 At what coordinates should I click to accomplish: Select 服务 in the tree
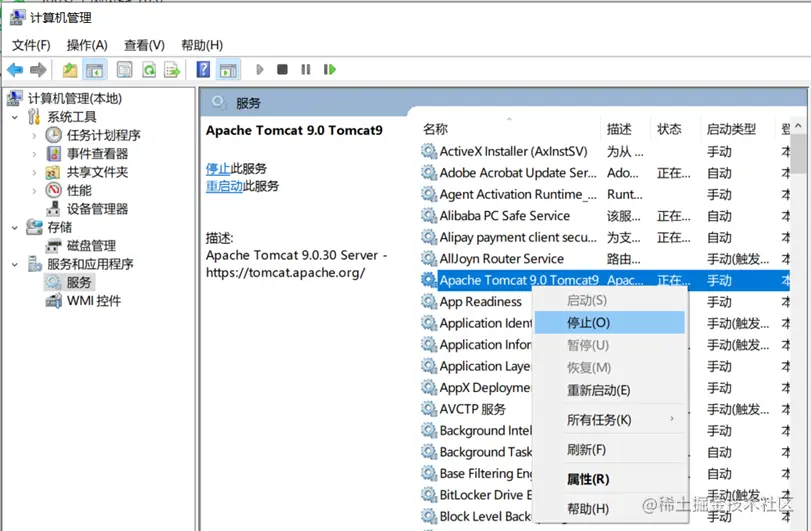[x=79, y=283]
